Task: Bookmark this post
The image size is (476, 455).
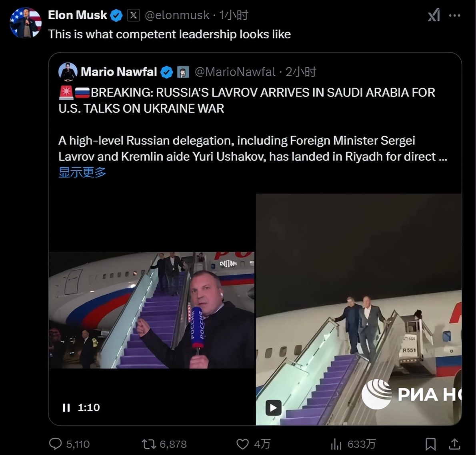Action: (430, 444)
